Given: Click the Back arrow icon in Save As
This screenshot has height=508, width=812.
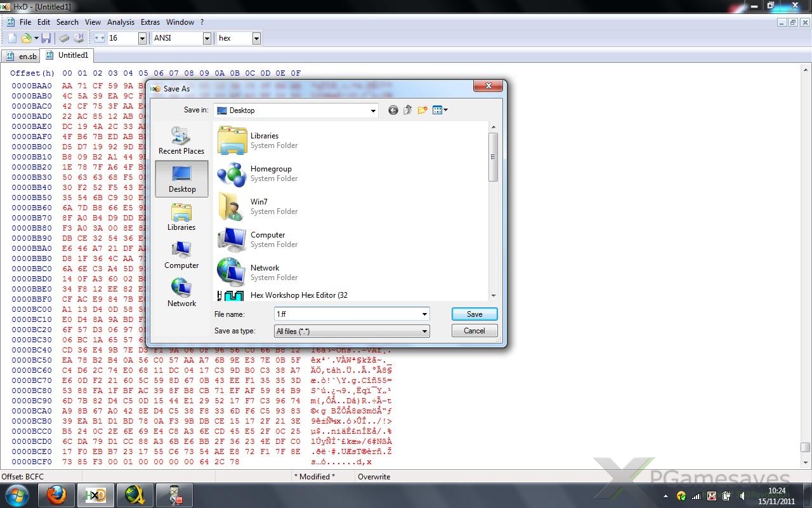Looking at the screenshot, I should (x=393, y=110).
